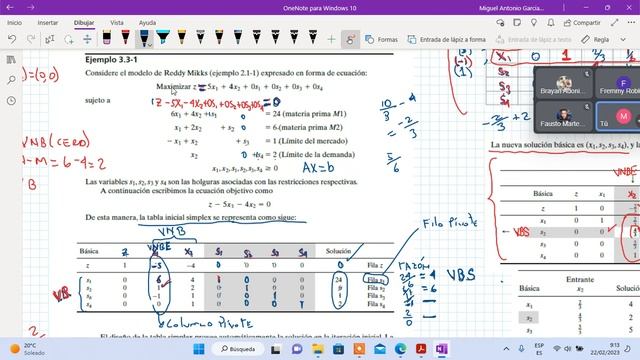Select Fausto participant video tile
The height and width of the screenshot is (360, 640).
[x=563, y=117]
